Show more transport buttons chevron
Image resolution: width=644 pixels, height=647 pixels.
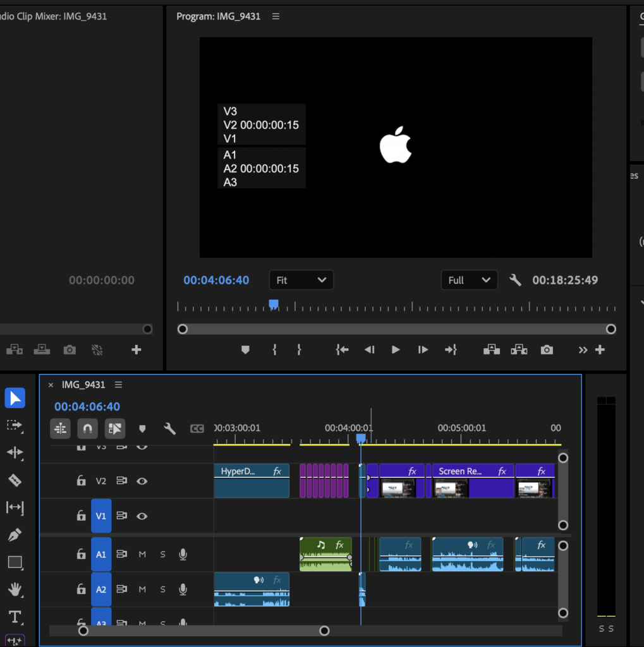click(583, 350)
